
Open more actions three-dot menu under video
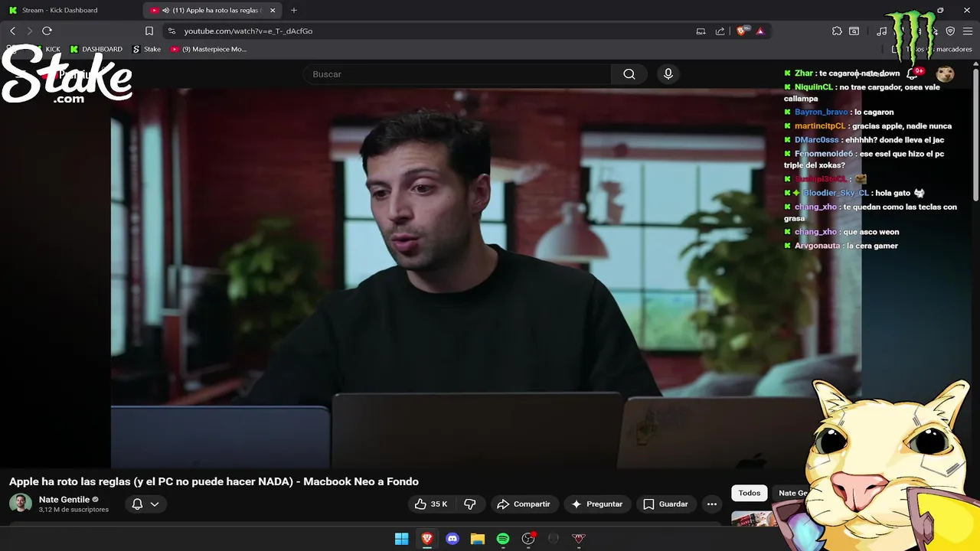click(712, 504)
